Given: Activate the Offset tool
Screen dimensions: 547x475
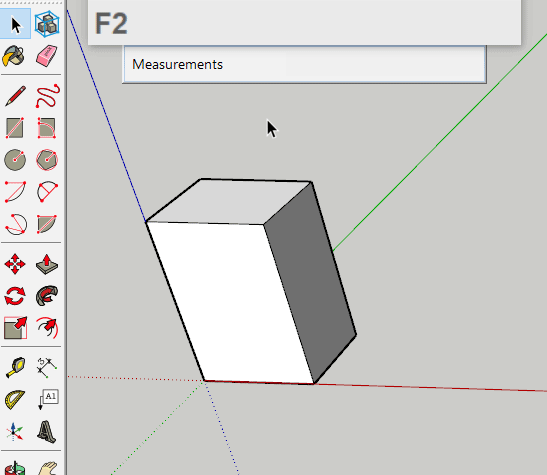Looking at the screenshot, I should click(x=47, y=328).
